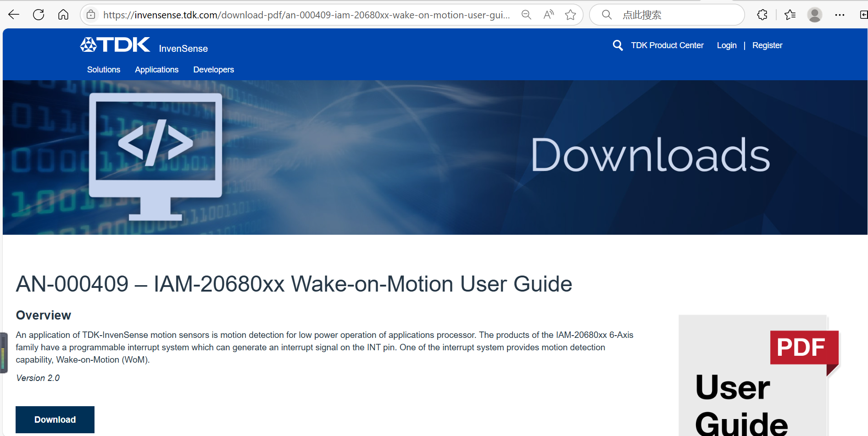This screenshot has height=436, width=868.
Task: Open the Login link
Action: coord(727,45)
